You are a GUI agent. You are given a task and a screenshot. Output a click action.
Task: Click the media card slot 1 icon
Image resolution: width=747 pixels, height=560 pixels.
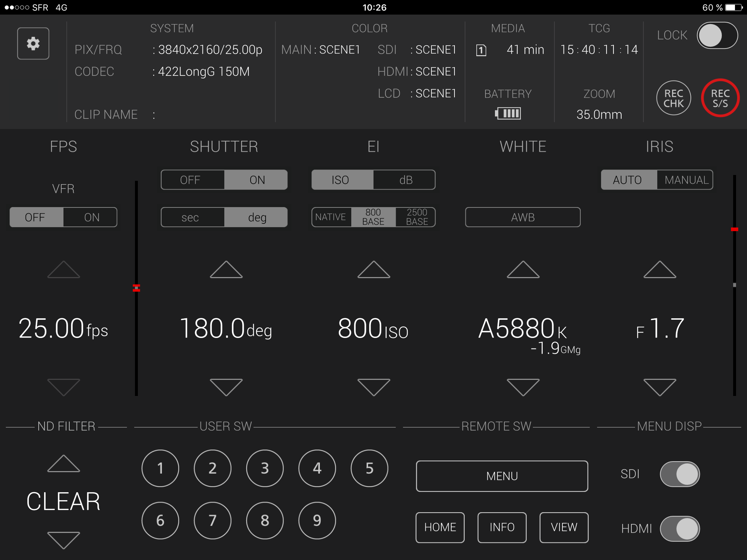(481, 50)
